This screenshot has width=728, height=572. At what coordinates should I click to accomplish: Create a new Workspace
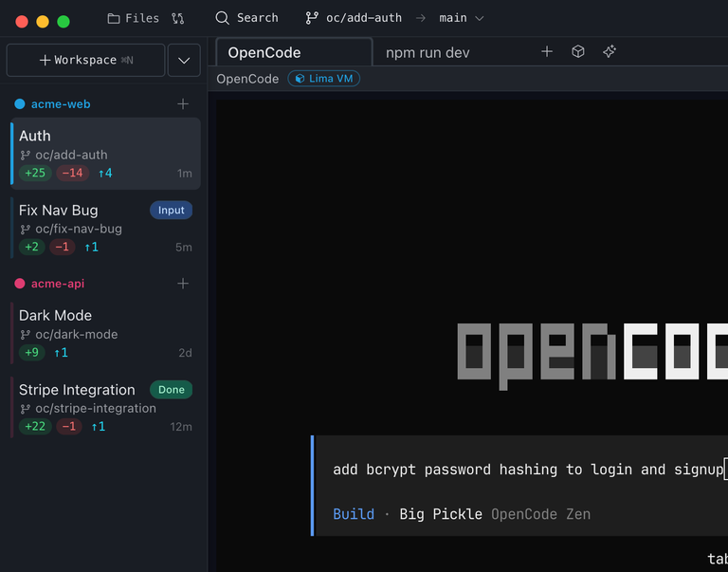(86, 60)
